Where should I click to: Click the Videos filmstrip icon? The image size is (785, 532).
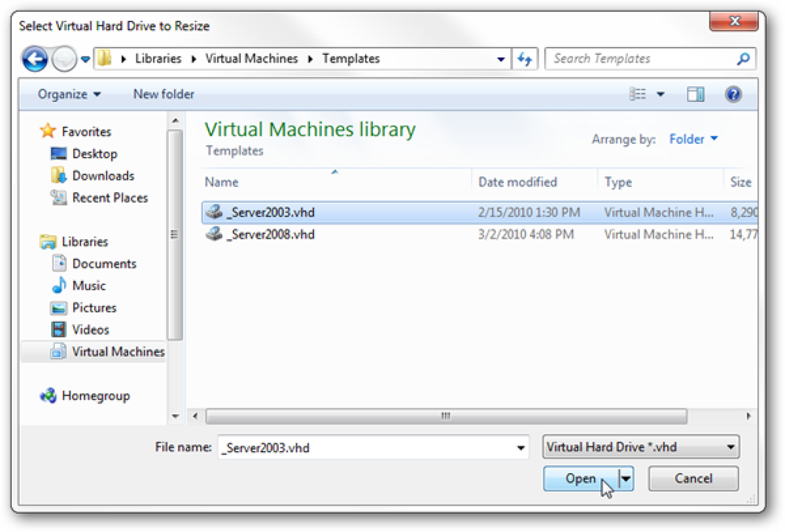(x=59, y=330)
